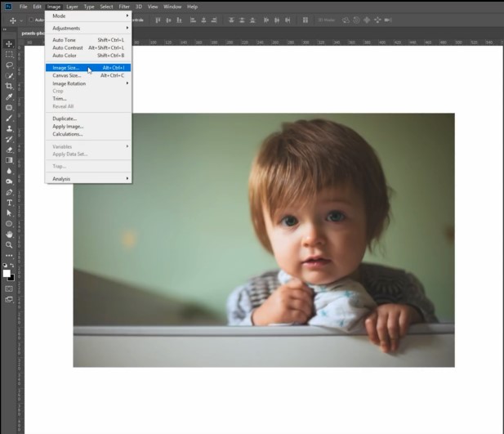Click Align right edges icon
504x434 pixels.
click(x=214, y=20)
